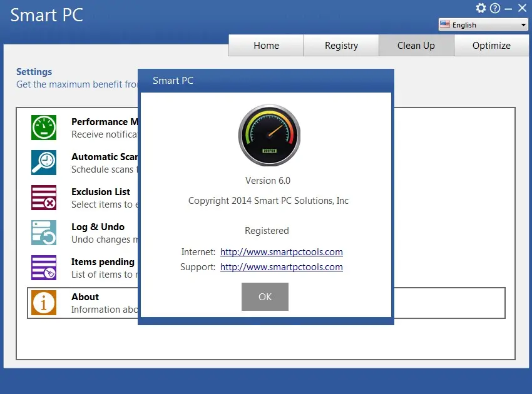Viewport: 532px width, 394px height.
Task: Open settings via the gear icon
Action: click(x=481, y=8)
